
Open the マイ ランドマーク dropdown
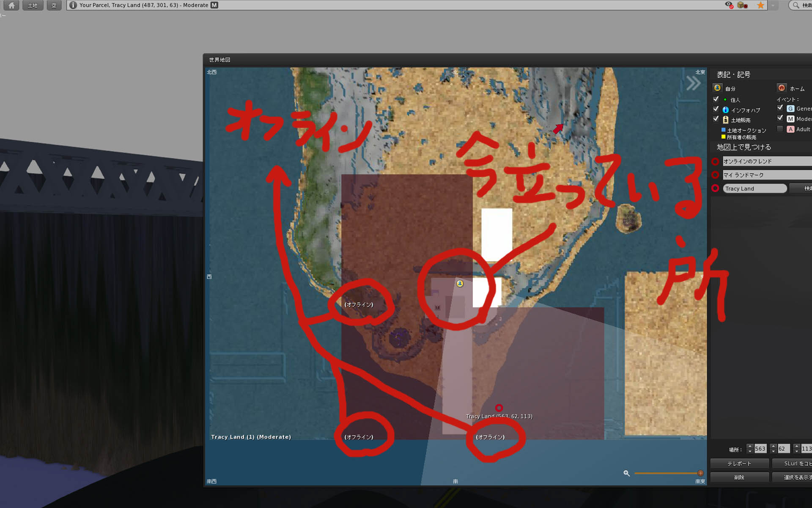[x=767, y=175]
